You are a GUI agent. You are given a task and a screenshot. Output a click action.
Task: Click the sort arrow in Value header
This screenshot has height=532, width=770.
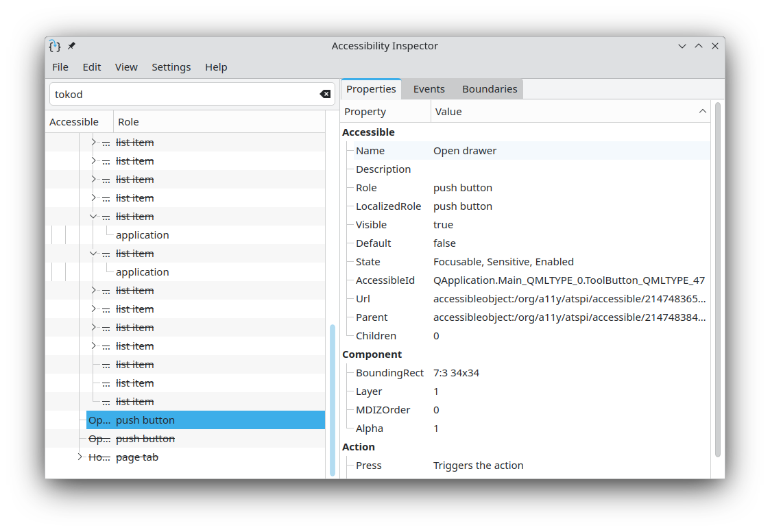(702, 111)
